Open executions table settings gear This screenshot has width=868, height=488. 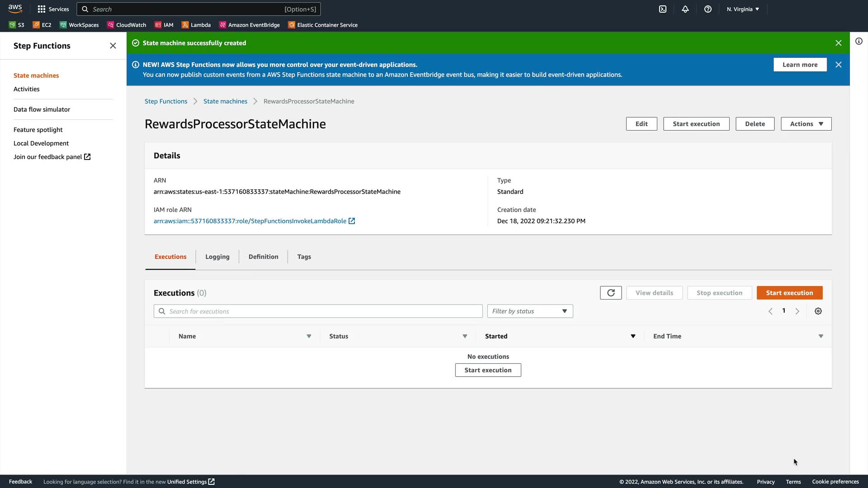coord(818,311)
